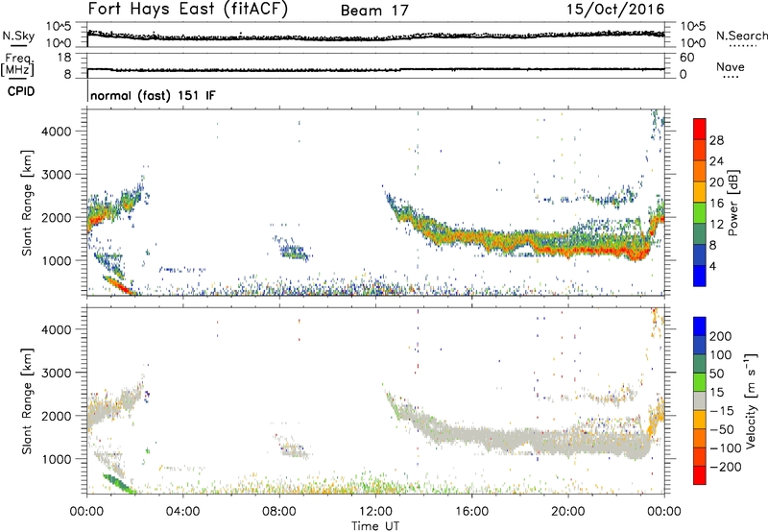Screen dimensions: 768x532
Task: Click the "20:00" time tick label
Action: (x=568, y=512)
